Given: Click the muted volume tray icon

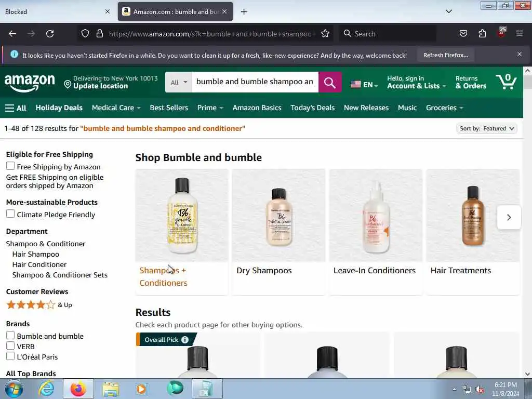Looking at the screenshot, I should click(x=480, y=390).
